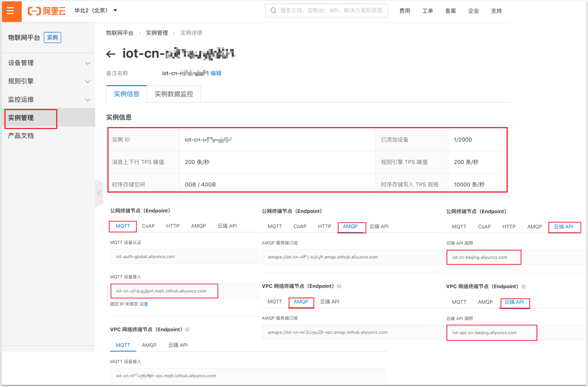This screenshot has width=588, height=387.
Task: Open 实例管理 in the sidebar
Action: [x=48, y=118]
